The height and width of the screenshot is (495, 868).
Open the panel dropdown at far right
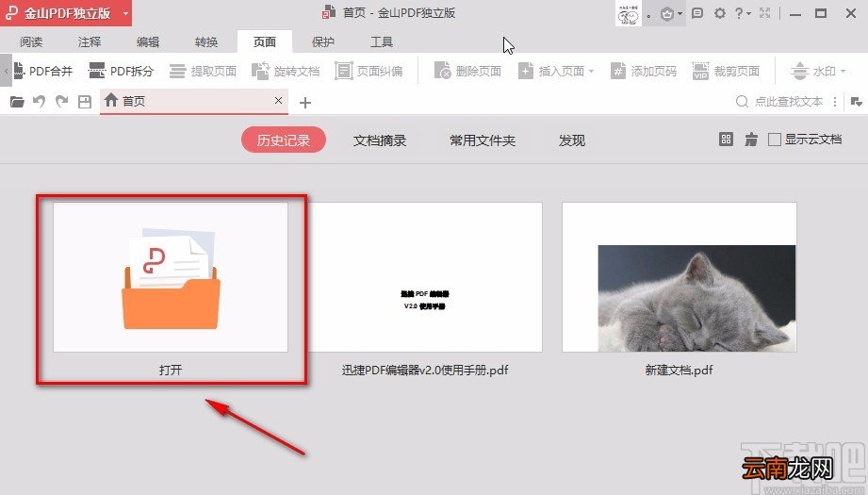857,102
